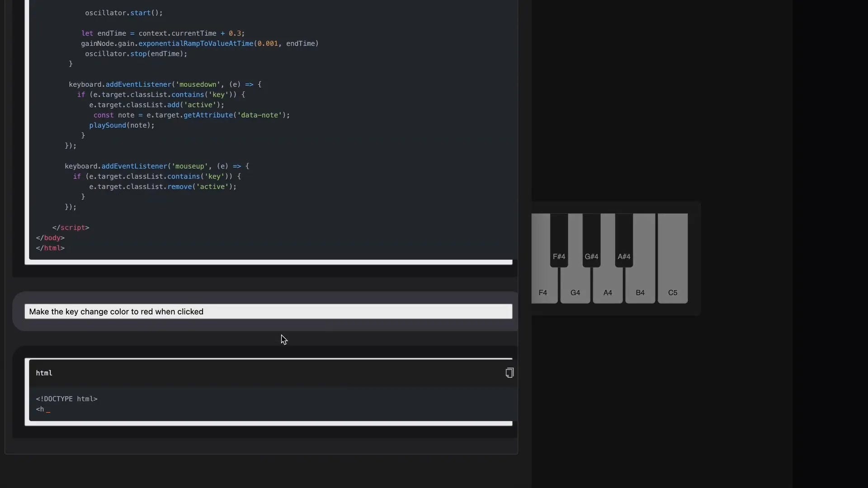Click the closing </html> tag line
Screen dimensions: 868x488
point(50,248)
